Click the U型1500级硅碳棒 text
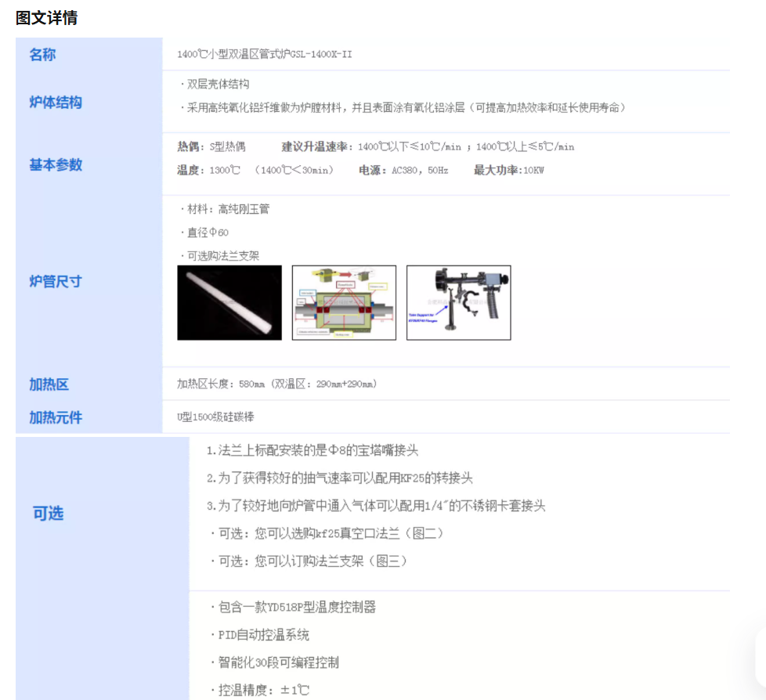The image size is (766, 700). pos(215,417)
